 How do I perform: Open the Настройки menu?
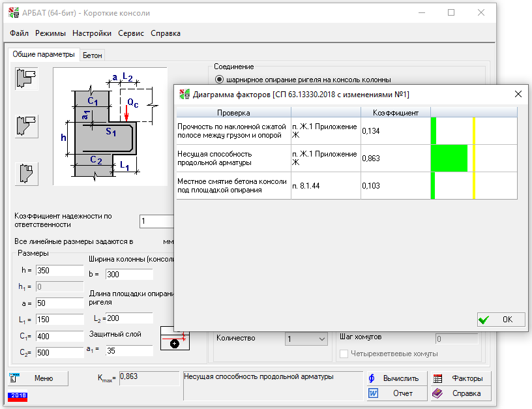point(91,33)
